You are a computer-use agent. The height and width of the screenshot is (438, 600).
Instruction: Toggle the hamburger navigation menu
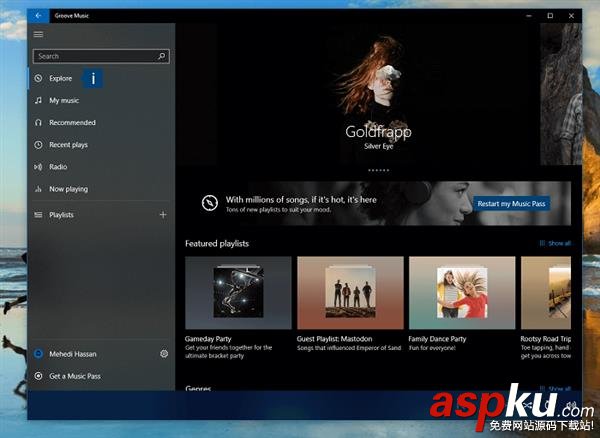pos(38,34)
